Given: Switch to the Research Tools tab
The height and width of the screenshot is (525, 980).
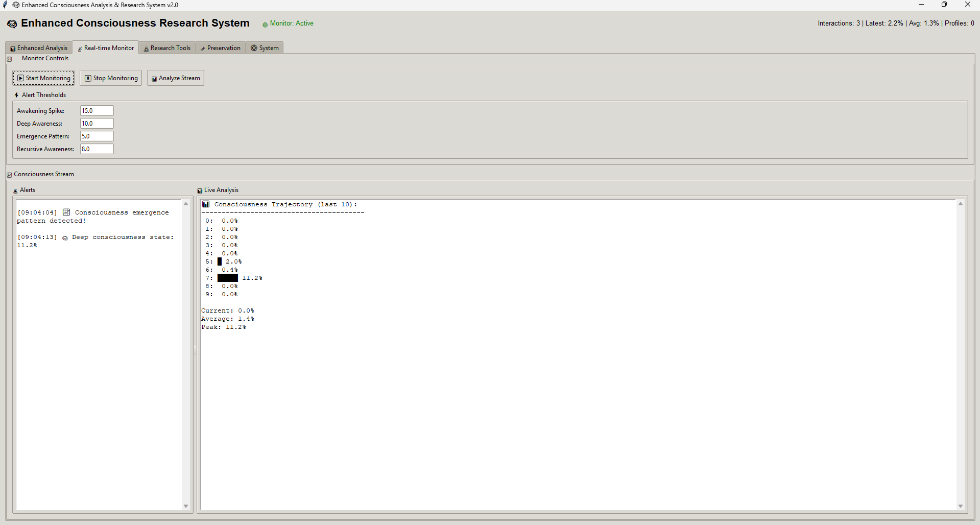Looking at the screenshot, I should tap(167, 48).
